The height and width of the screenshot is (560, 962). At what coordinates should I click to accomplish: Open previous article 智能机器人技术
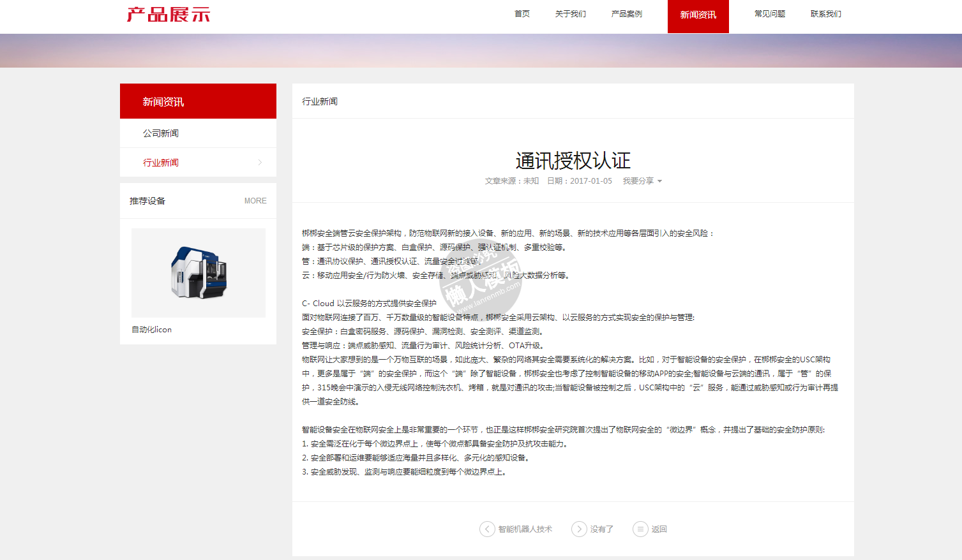pyautogui.click(x=525, y=529)
